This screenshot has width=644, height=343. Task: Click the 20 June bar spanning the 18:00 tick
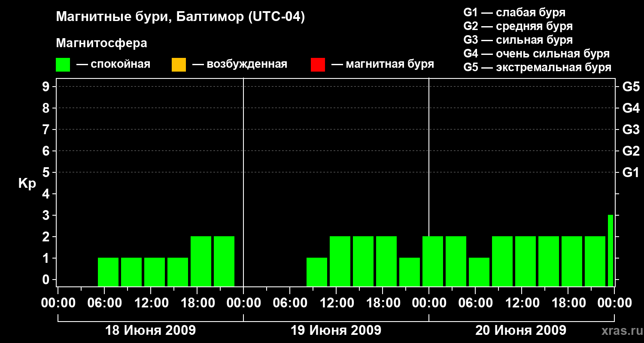(x=572, y=261)
